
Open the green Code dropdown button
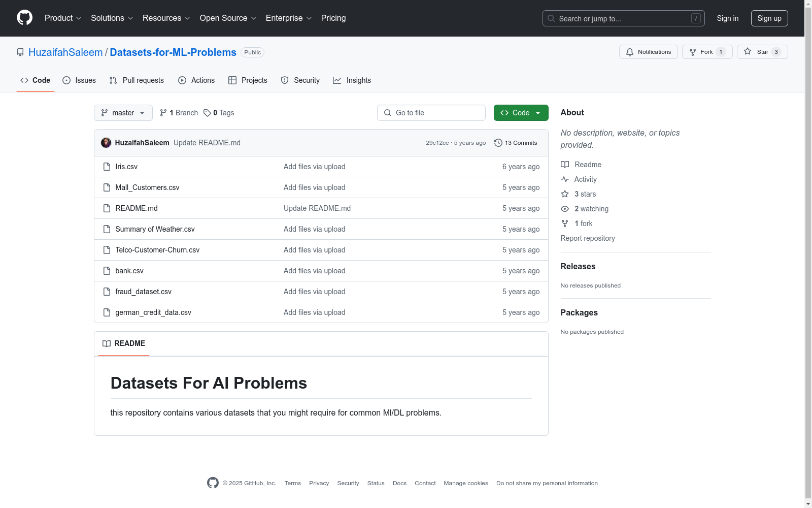[521, 113]
